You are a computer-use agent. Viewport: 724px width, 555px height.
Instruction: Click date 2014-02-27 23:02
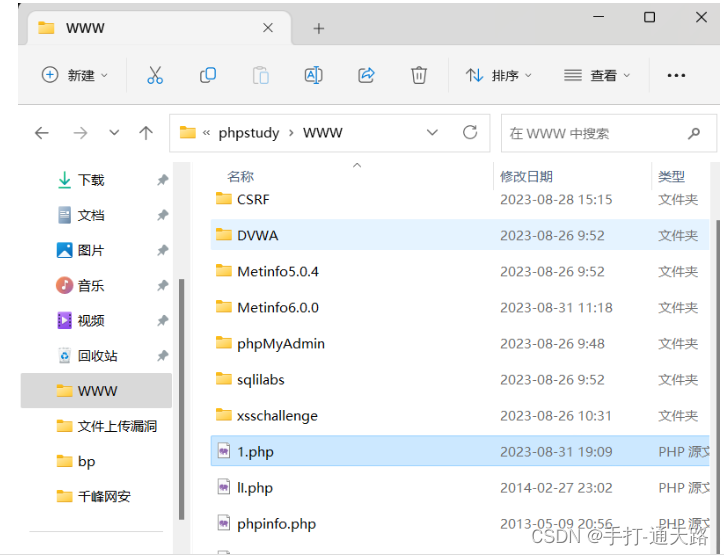pos(556,487)
